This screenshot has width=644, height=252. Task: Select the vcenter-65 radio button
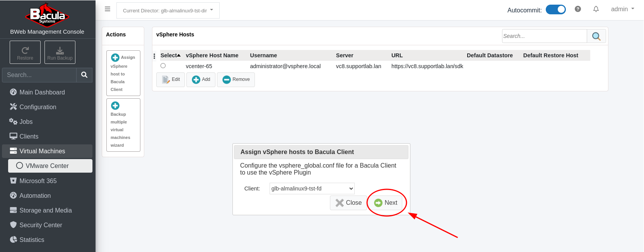163,66
